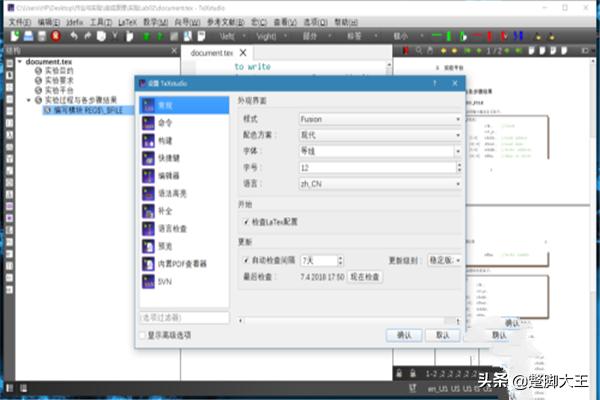
Task: Open the 内置PDF查看器 settings page
Action: pos(181,263)
